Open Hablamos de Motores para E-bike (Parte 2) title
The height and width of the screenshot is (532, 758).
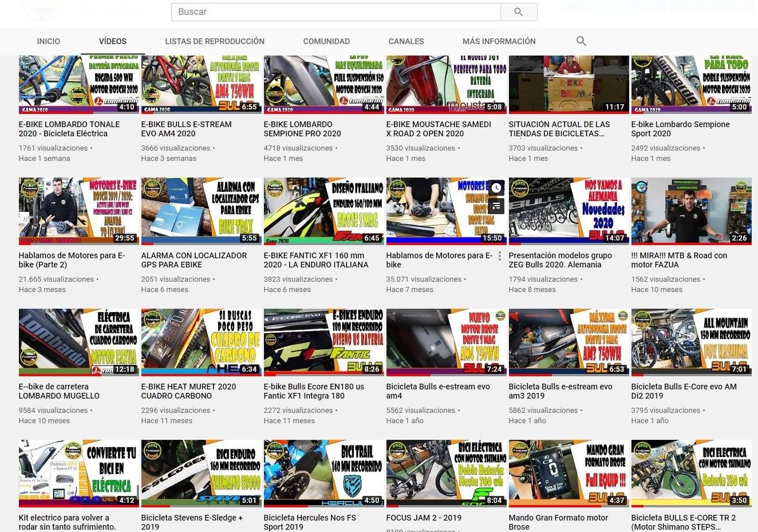[x=72, y=260]
